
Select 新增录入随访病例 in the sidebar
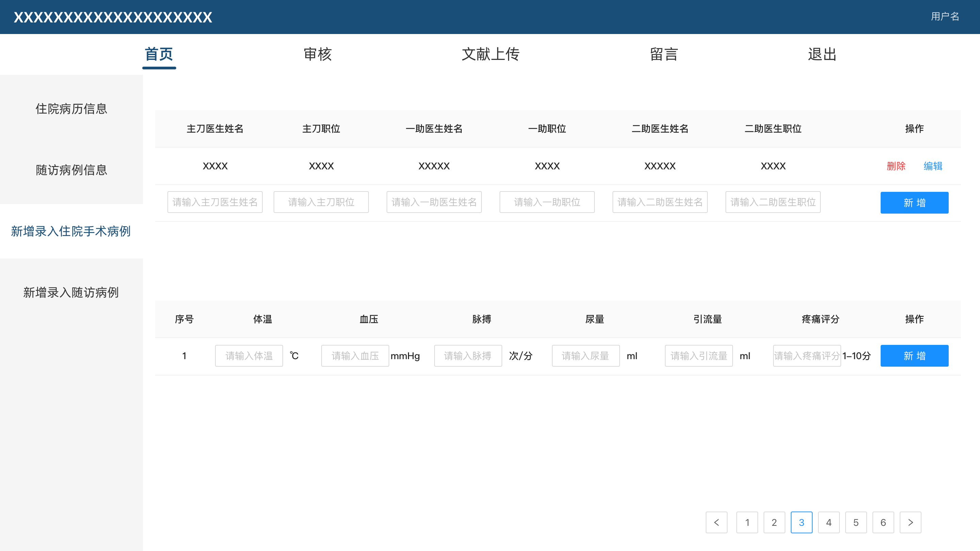(x=71, y=293)
